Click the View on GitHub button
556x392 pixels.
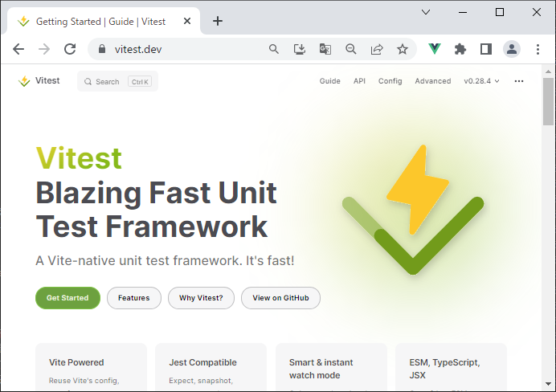coord(280,298)
